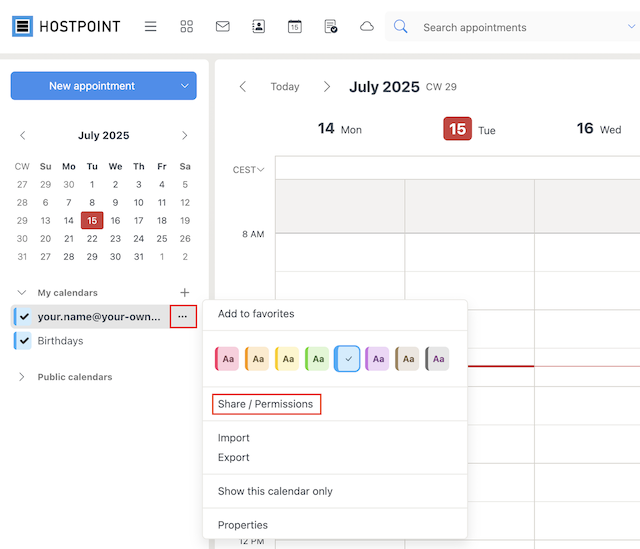Click the Today button
The image size is (640, 549).
click(x=285, y=87)
